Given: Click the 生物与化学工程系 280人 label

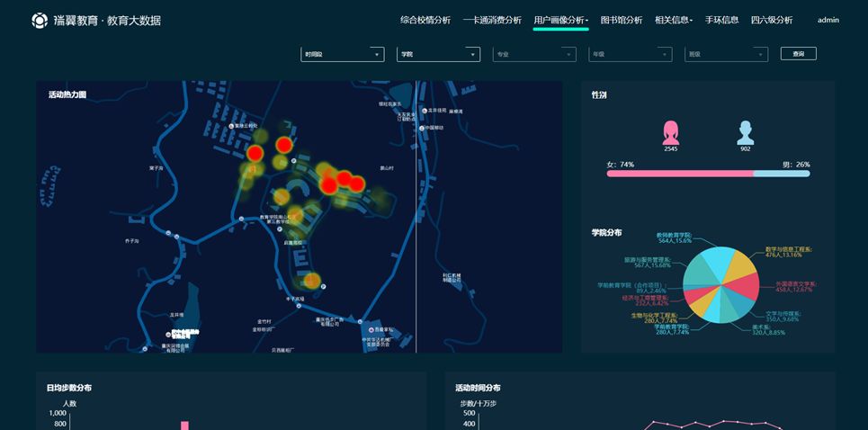Looking at the screenshot, I should click(x=654, y=318).
